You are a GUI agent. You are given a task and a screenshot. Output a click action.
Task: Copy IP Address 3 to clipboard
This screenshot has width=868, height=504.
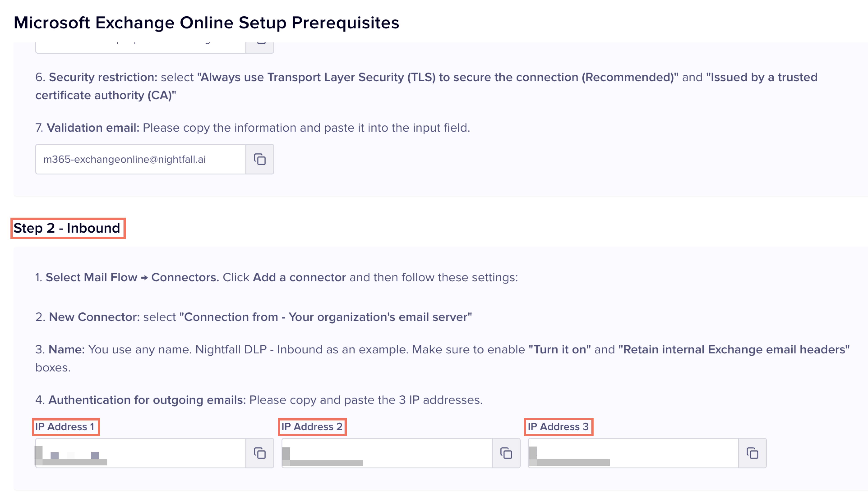752,453
